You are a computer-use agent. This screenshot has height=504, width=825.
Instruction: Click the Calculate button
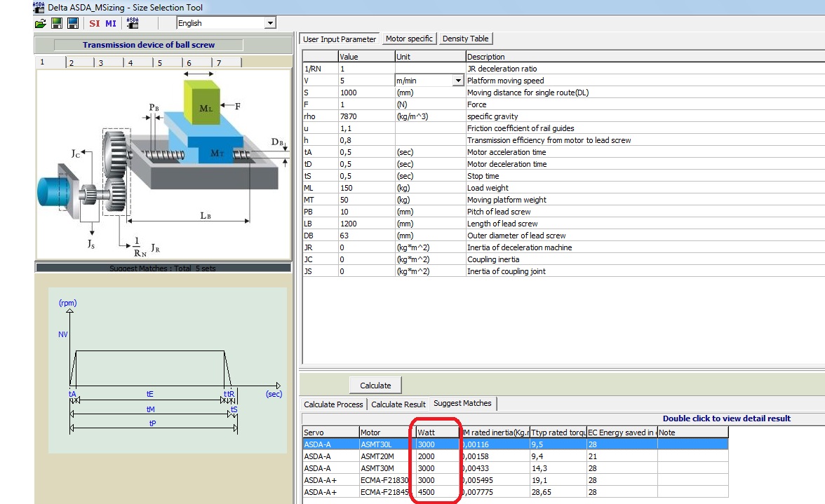pos(375,386)
